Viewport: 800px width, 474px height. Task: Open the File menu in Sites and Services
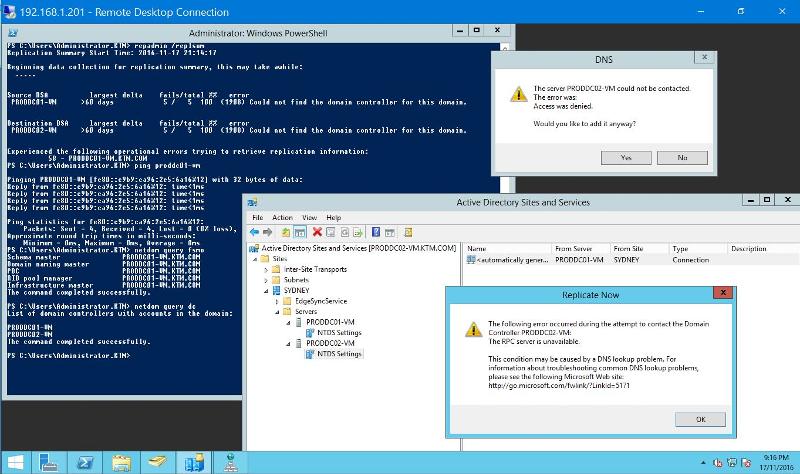258,217
